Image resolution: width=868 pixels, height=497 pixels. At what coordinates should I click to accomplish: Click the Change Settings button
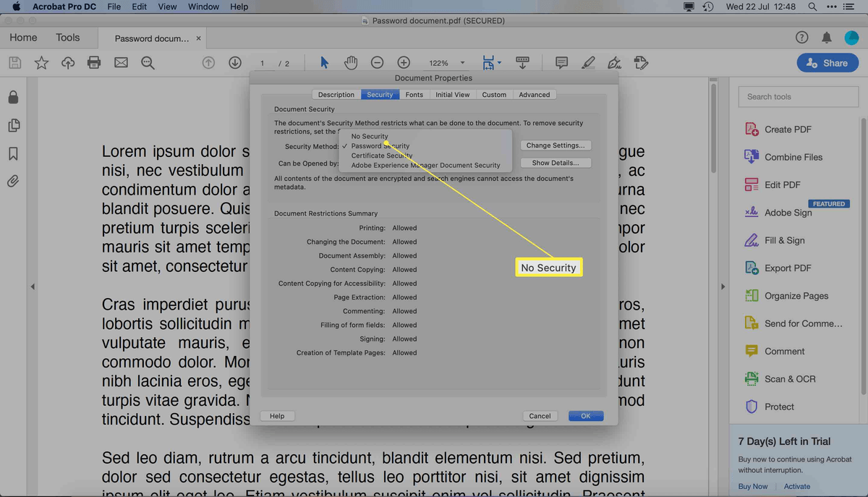pos(556,145)
